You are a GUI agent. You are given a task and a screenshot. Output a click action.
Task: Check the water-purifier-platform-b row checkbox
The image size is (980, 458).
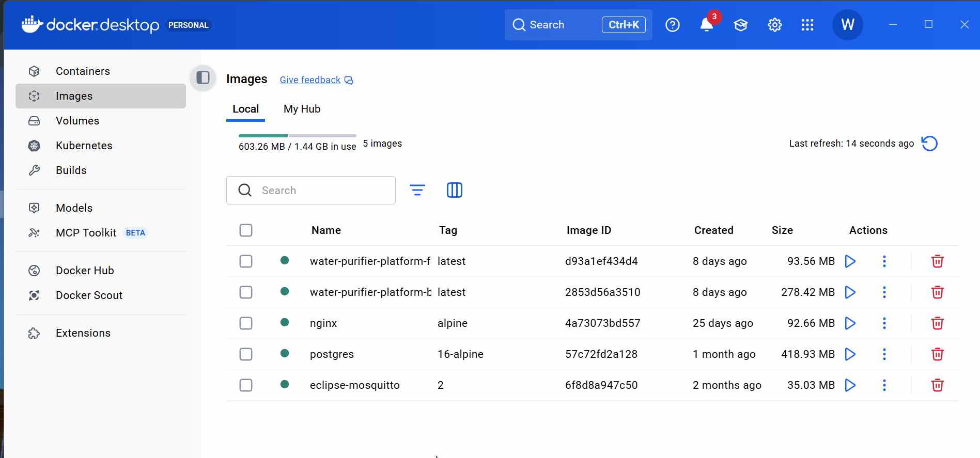[x=246, y=292]
